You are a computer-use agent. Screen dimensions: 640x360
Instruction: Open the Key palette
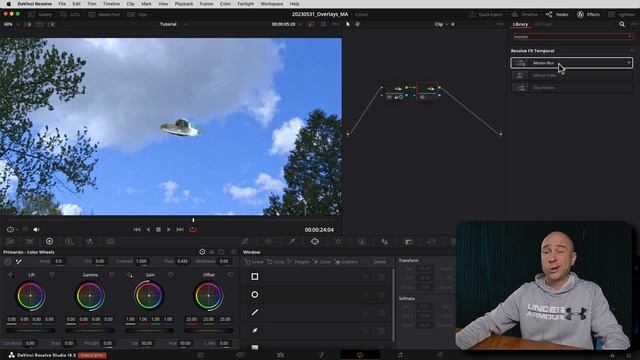click(x=408, y=242)
